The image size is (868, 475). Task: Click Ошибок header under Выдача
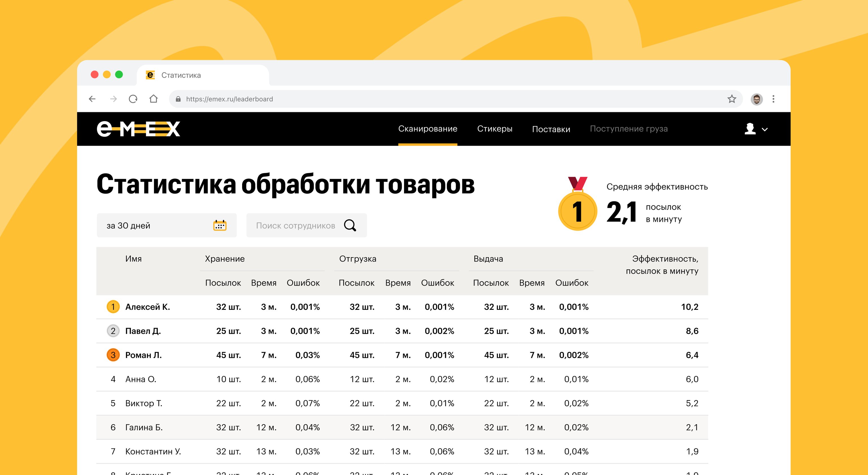(x=572, y=283)
